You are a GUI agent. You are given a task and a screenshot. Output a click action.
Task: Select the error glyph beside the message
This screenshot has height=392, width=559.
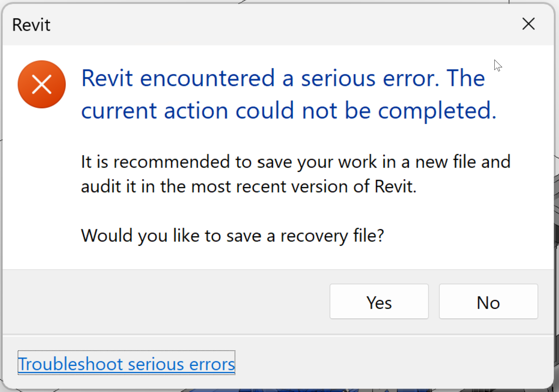point(42,84)
